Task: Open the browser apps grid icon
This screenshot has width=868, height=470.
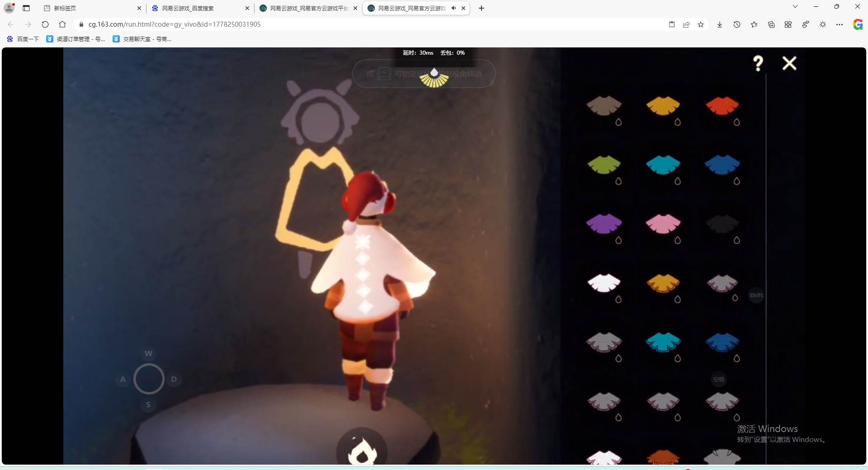Action: point(788,24)
